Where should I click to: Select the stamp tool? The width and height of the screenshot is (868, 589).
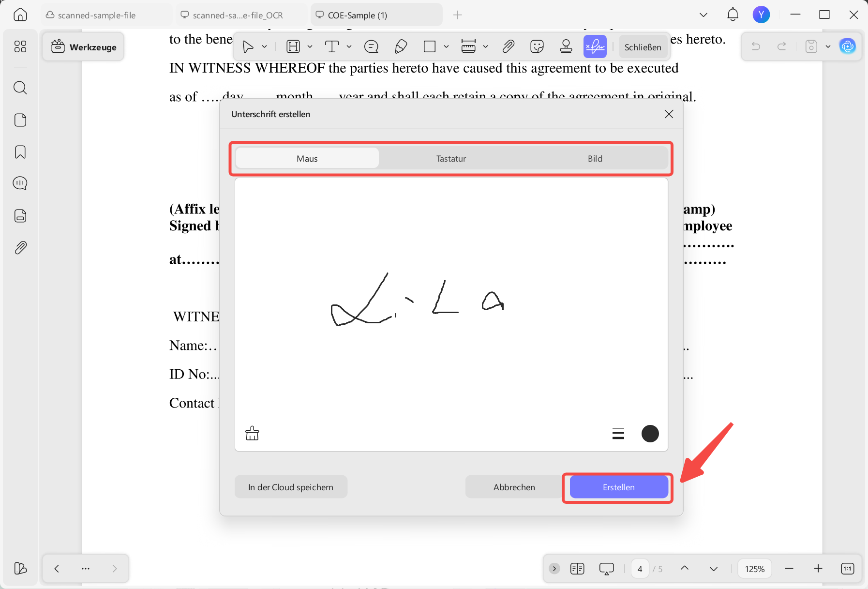[566, 47]
